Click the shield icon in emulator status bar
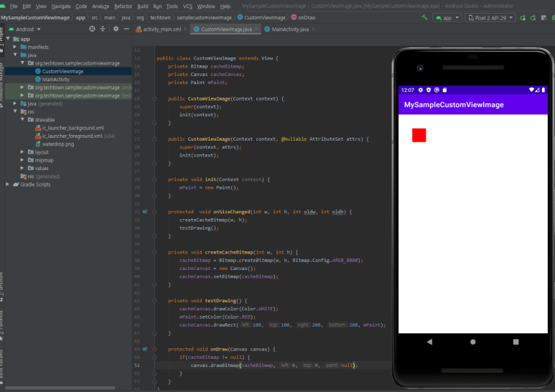555x392 pixels. (429, 90)
